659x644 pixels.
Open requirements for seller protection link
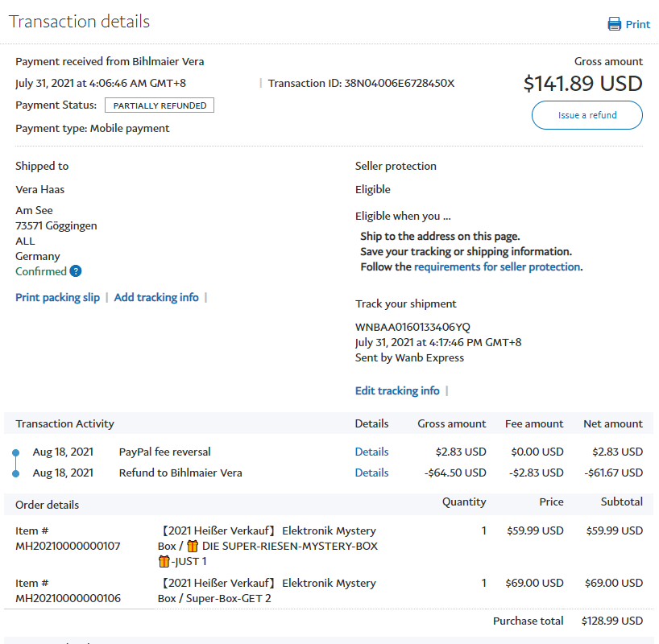pyautogui.click(x=496, y=267)
